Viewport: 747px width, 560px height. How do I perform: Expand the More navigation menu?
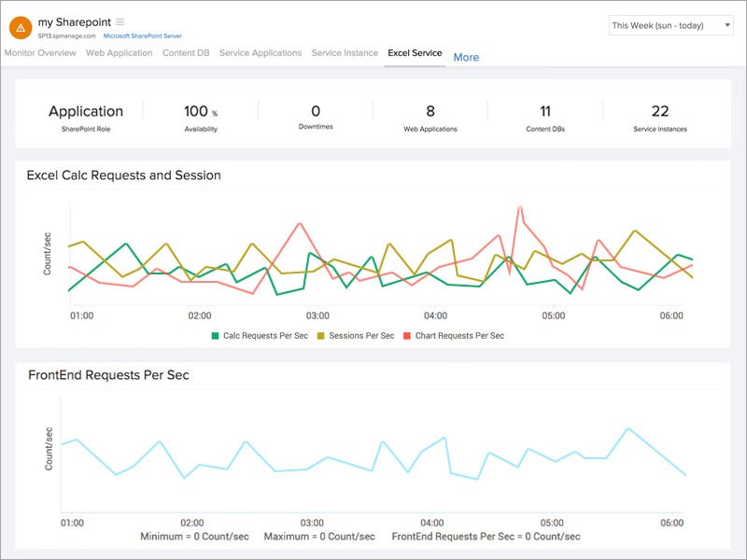tap(465, 57)
